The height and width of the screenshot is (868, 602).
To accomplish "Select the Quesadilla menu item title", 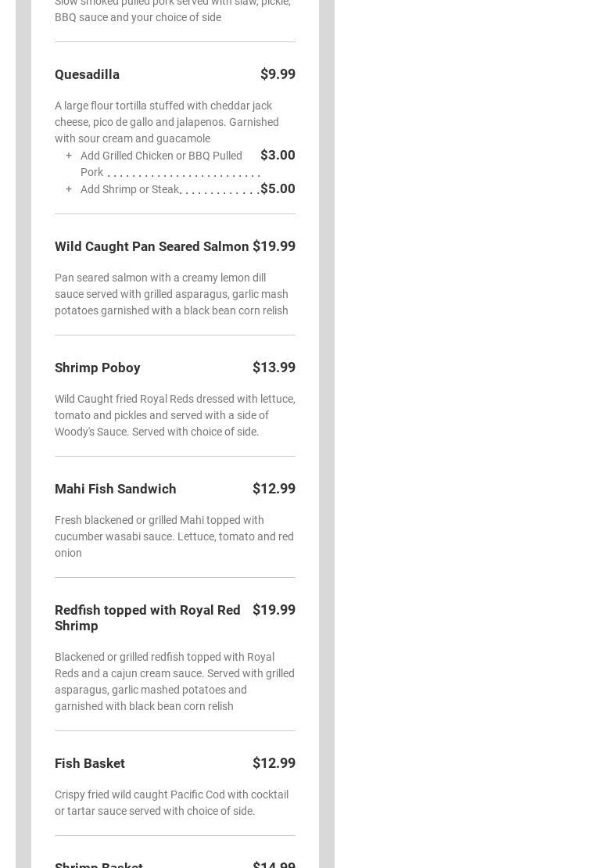I will pyautogui.click(x=87, y=74).
